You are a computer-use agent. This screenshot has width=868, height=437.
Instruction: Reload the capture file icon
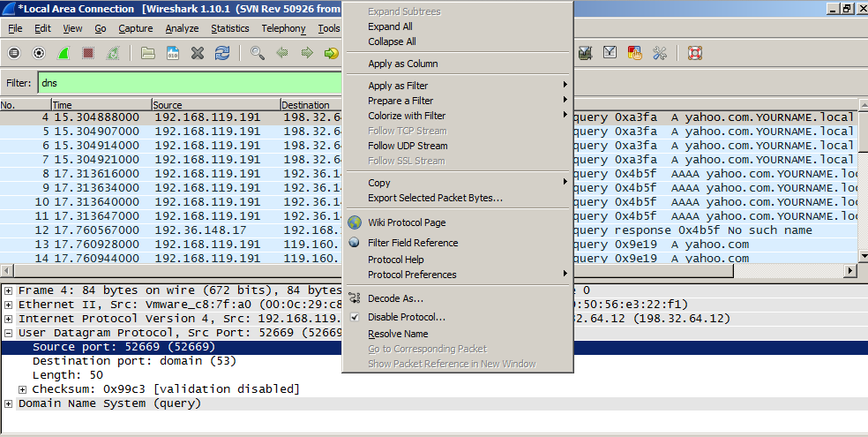click(x=222, y=53)
